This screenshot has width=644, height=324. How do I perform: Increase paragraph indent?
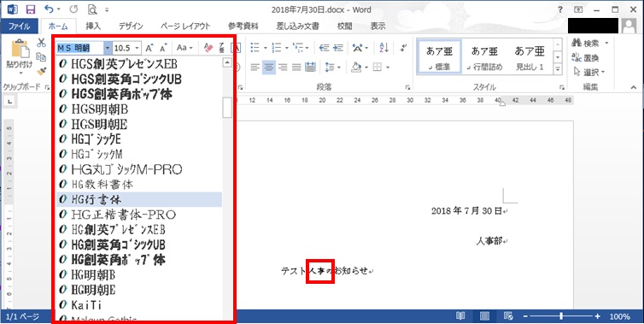point(338,48)
